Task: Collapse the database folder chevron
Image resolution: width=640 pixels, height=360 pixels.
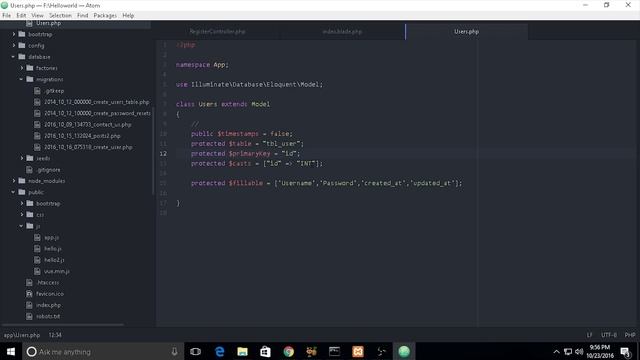Action: 13,57
